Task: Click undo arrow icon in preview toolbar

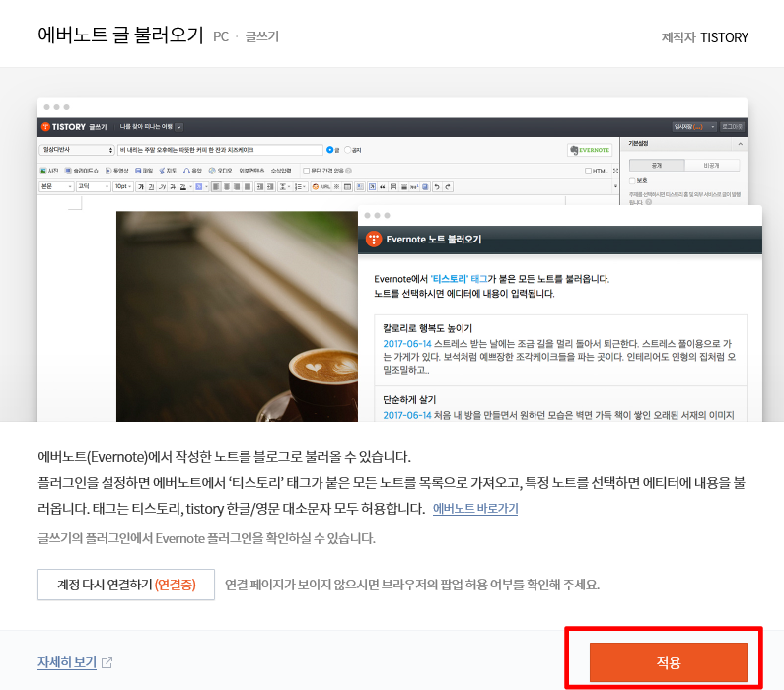Action: [437, 186]
